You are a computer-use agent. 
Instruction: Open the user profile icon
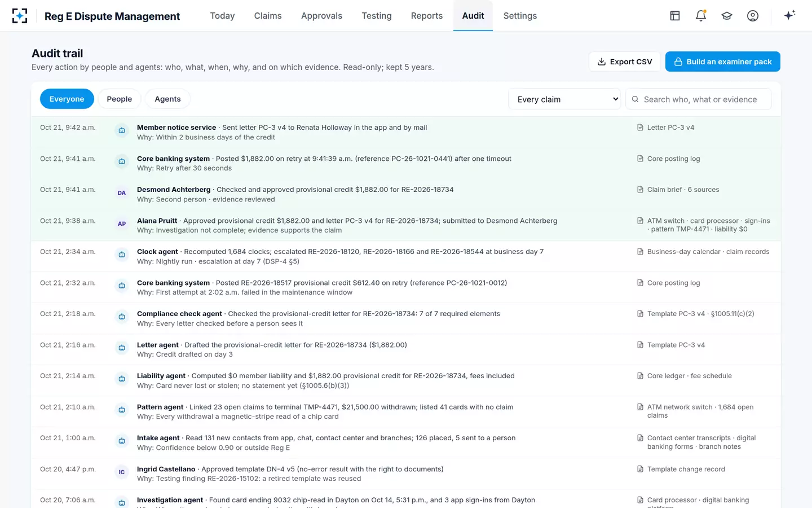coord(753,16)
